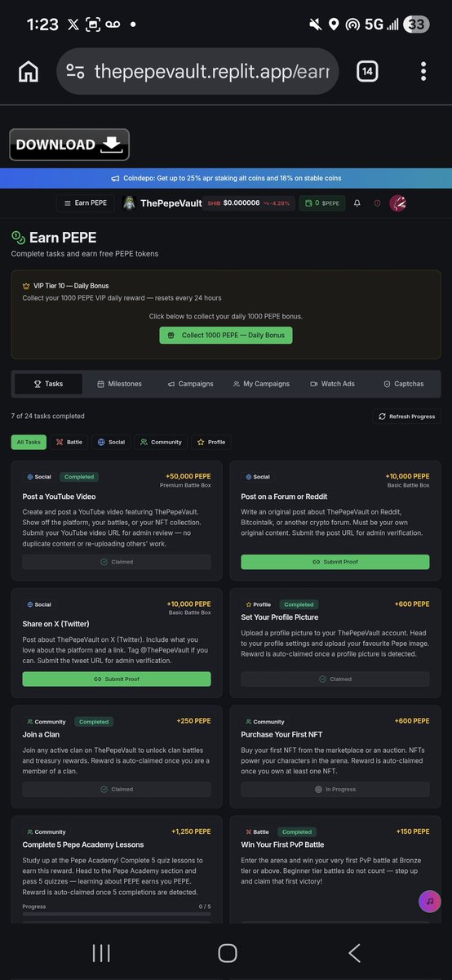
Task: Click Claimed button on Join a Clan task
Action: pos(117,789)
